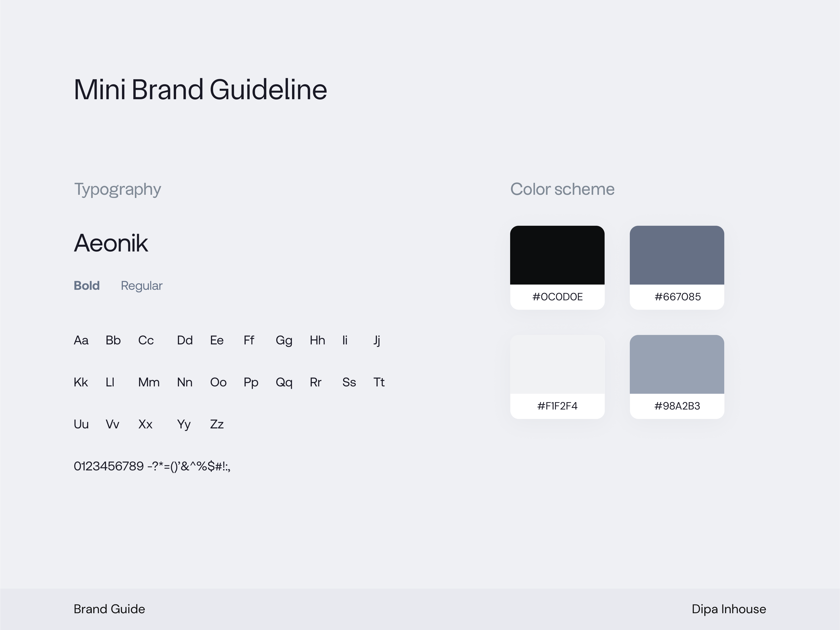Click the Dipa Inhouse footer text
840x630 pixels.
click(728, 609)
